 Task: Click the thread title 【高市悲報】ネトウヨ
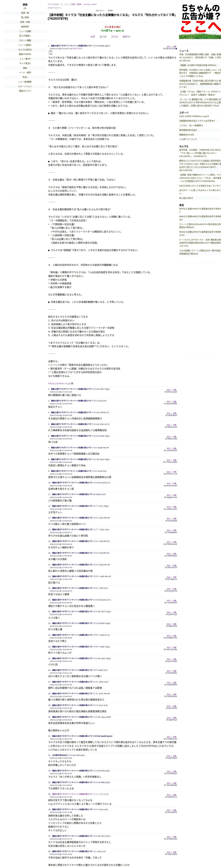(112, 16)
